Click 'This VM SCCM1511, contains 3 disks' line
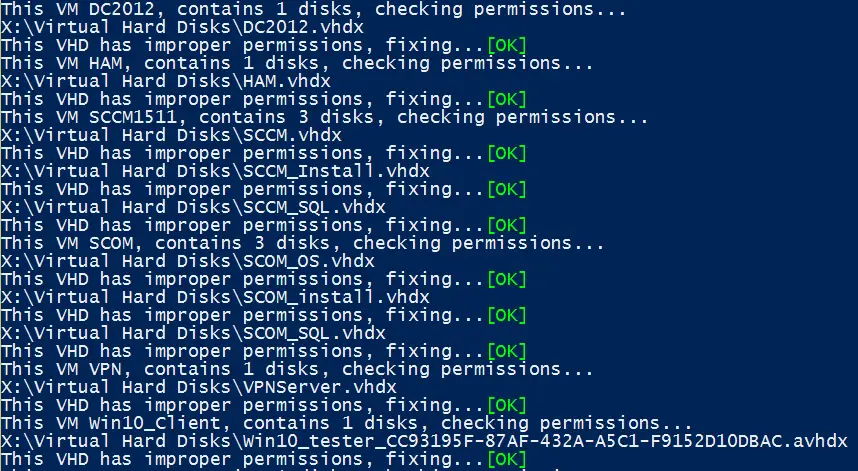This screenshot has height=471, width=858. (324, 117)
